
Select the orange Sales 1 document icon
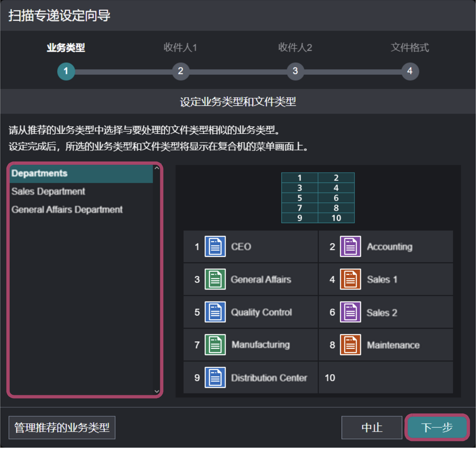[350, 279]
